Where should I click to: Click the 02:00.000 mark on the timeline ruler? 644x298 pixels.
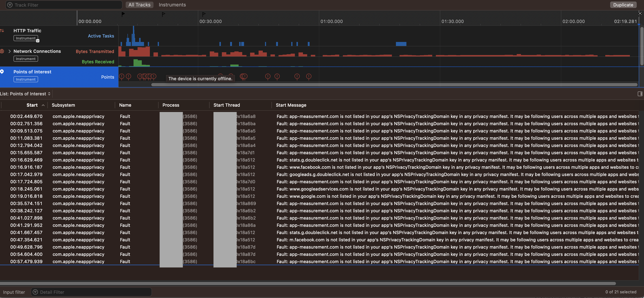(x=573, y=22)
